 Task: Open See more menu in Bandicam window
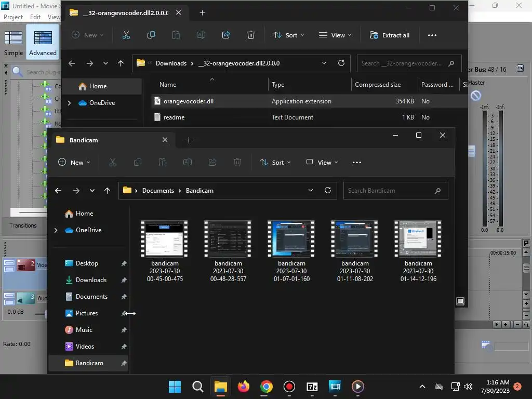tap(356, 163)
